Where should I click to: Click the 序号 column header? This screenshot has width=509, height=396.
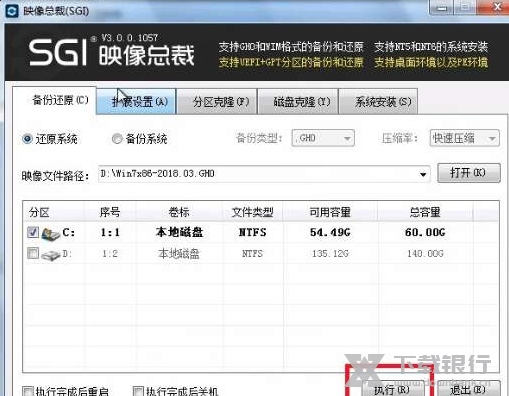[110, 212]
